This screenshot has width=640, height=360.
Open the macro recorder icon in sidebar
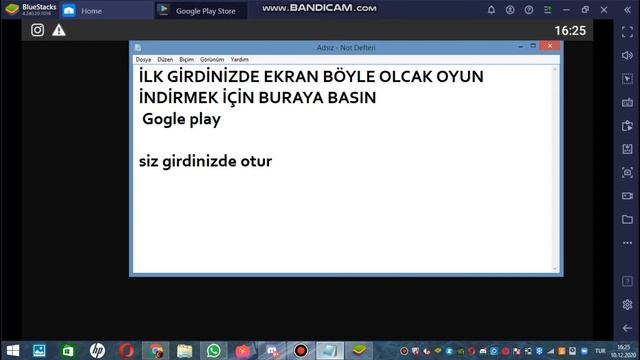click(x=627, y=126)
